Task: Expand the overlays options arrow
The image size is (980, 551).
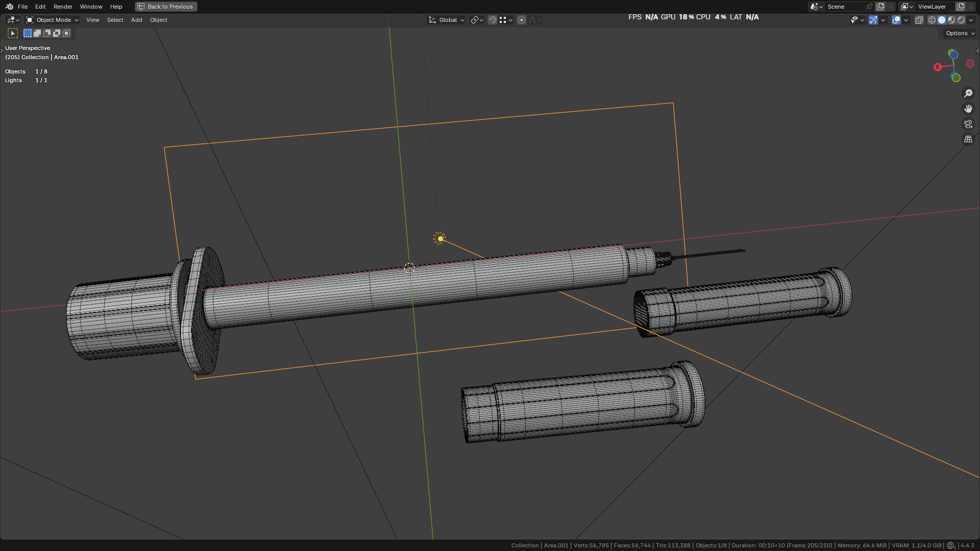Action: (906, 20)
